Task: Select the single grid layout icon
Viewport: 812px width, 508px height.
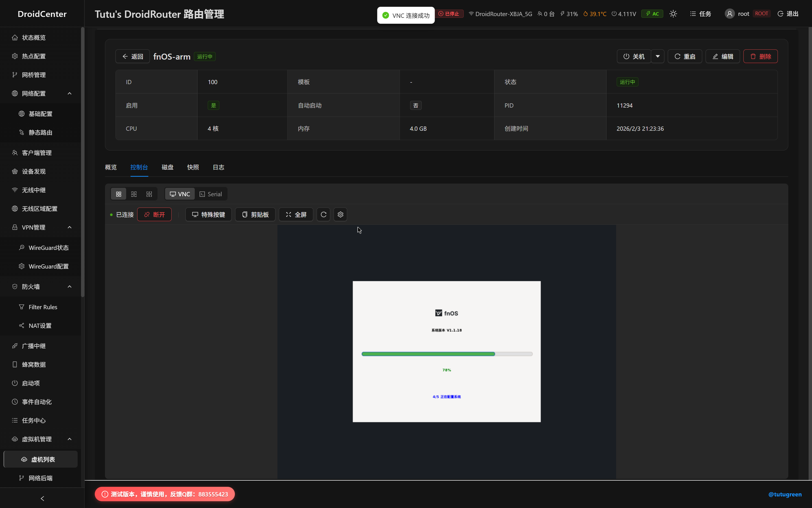Action: tap(119, 194)
